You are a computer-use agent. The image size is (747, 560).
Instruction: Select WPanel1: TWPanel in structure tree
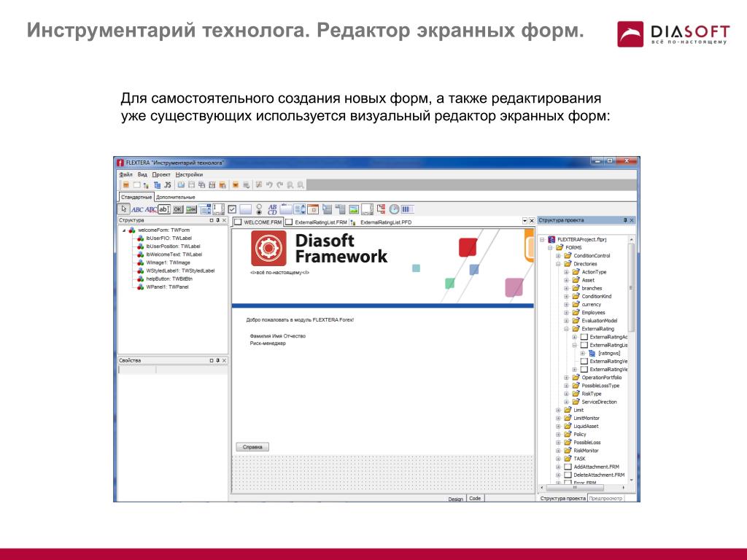pos(167,287)
